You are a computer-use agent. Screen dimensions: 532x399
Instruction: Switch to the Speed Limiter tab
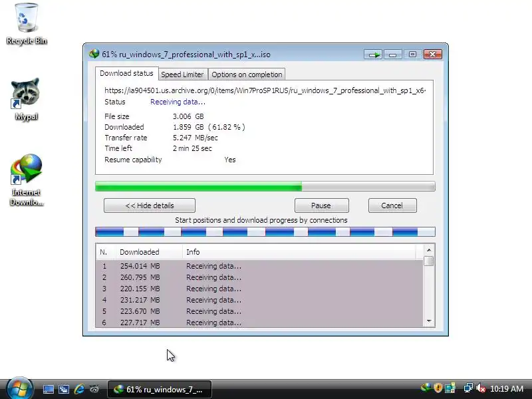tap(182, 74)
